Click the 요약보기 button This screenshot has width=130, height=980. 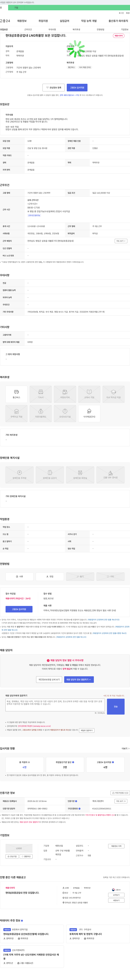pos(116,895)
